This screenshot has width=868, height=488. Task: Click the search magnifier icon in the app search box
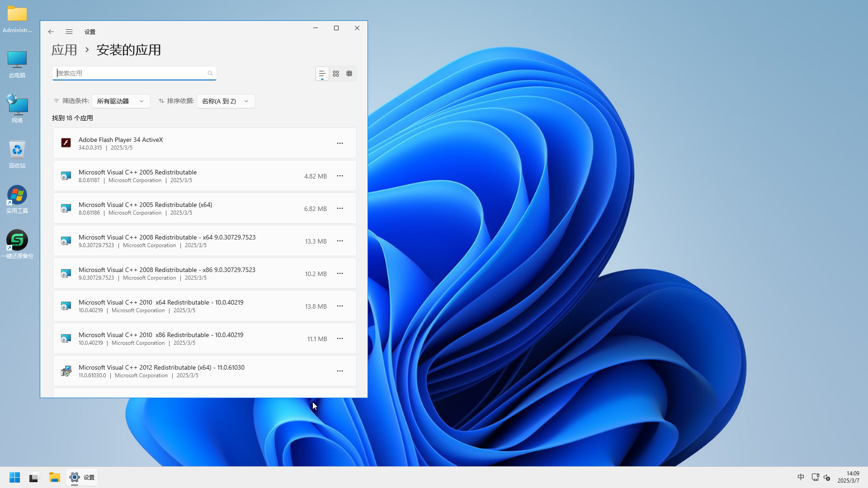(x=210, y=73)
